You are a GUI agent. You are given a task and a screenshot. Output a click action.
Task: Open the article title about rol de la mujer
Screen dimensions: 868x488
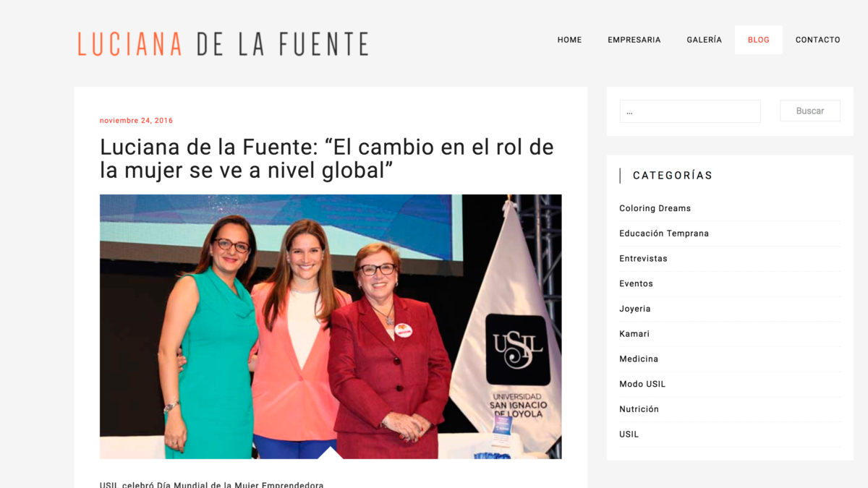click(x=327, y=158)
